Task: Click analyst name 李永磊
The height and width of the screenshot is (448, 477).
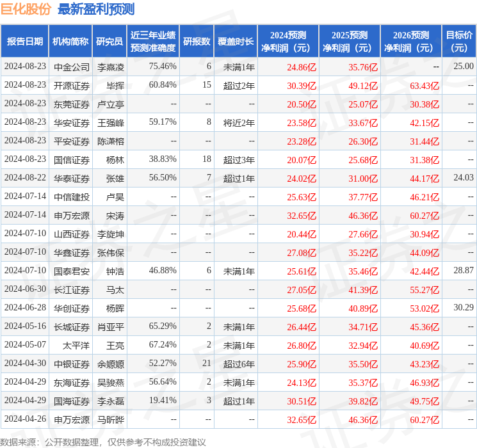Action: [111, 401]
